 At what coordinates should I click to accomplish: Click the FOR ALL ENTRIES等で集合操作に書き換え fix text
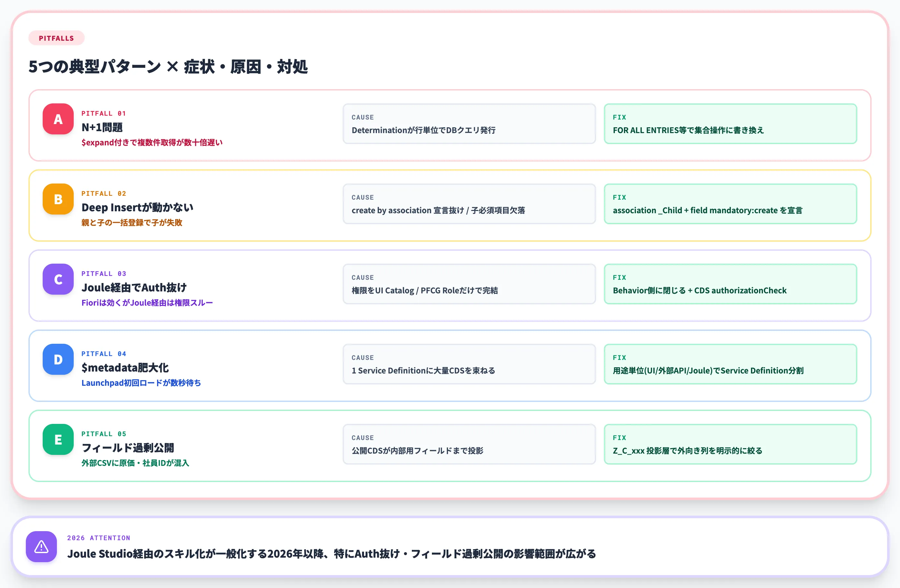tap(688, 130)
